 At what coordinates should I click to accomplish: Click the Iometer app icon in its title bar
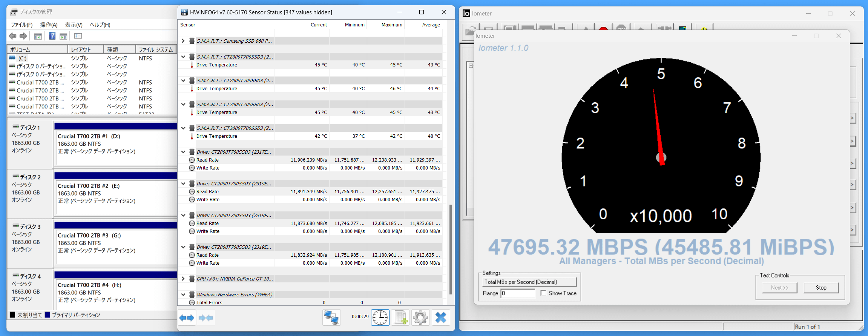466,14
